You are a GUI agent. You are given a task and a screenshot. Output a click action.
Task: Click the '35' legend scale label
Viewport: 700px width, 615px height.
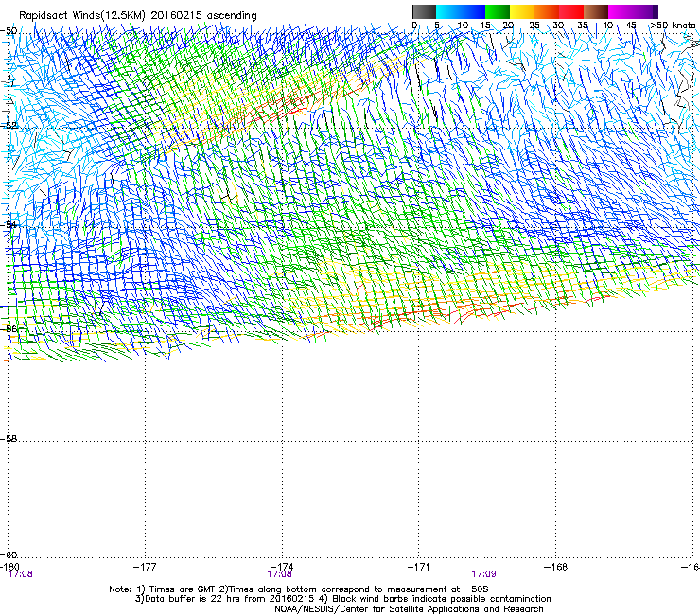click(583, 26)
